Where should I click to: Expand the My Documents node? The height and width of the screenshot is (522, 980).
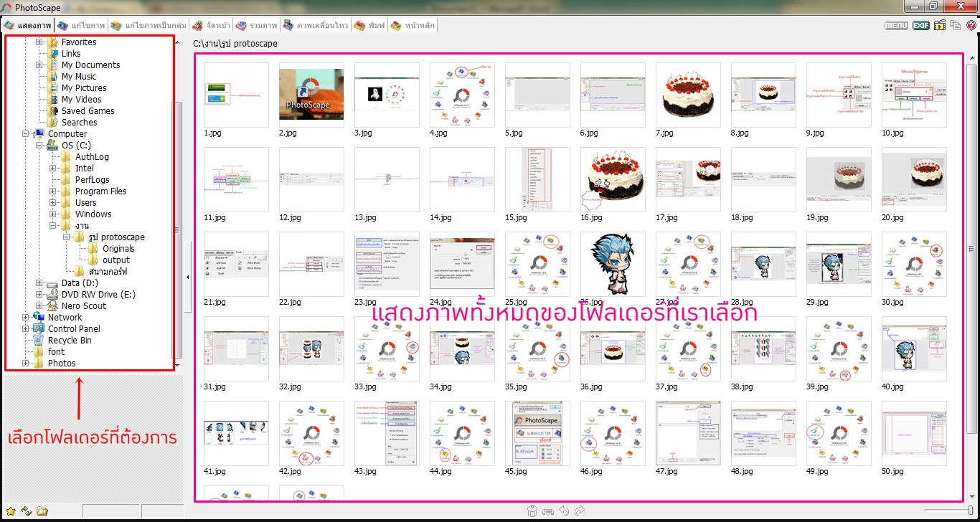tap(39, 65)
